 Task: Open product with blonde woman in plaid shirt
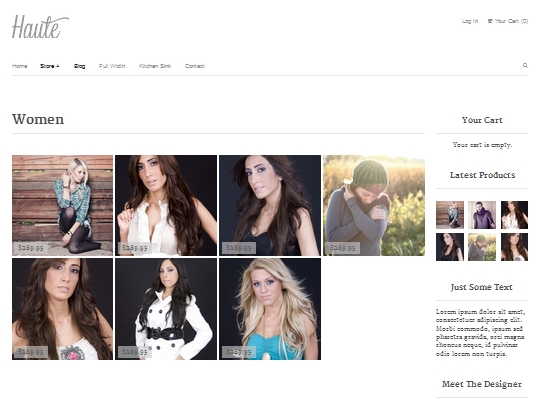(62, 205)
